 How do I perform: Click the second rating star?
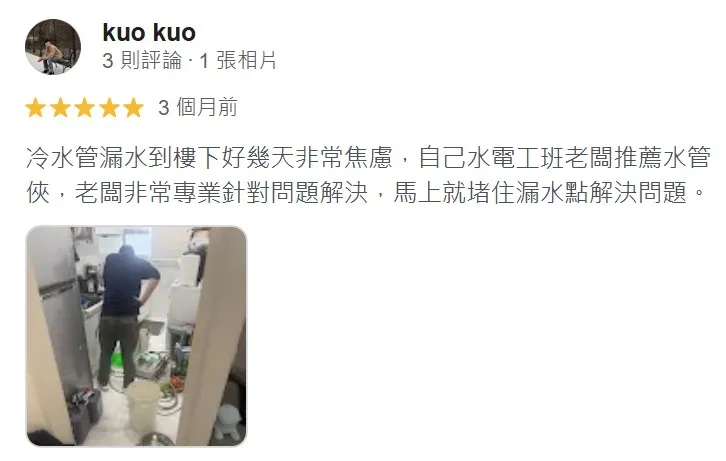pos(60,108)
